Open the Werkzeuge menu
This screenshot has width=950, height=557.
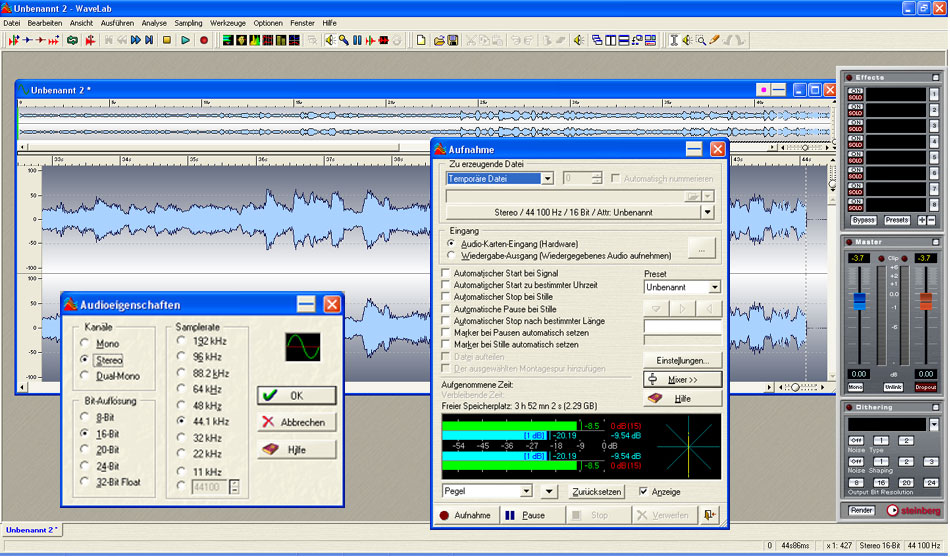click(x=228, y=23)
